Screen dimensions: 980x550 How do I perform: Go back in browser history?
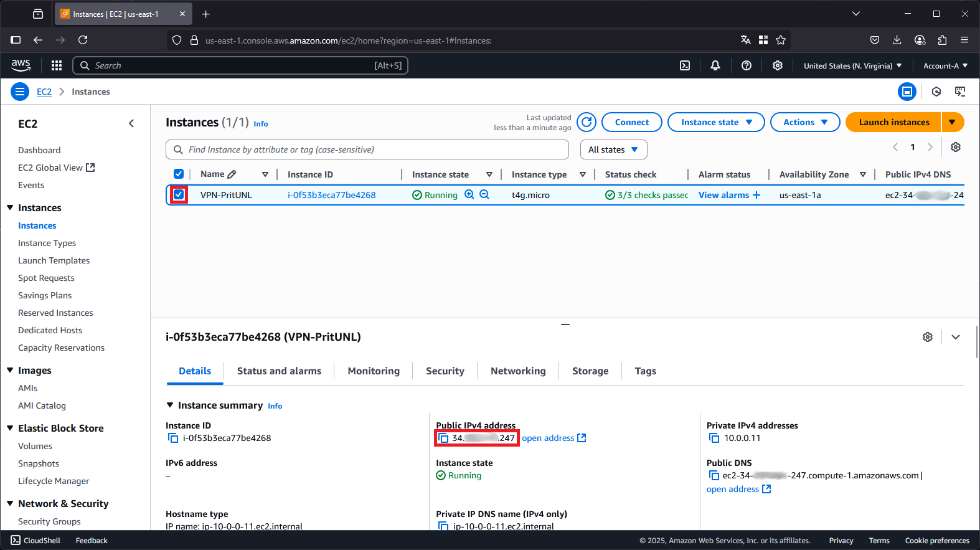click(x=38, y=40)
